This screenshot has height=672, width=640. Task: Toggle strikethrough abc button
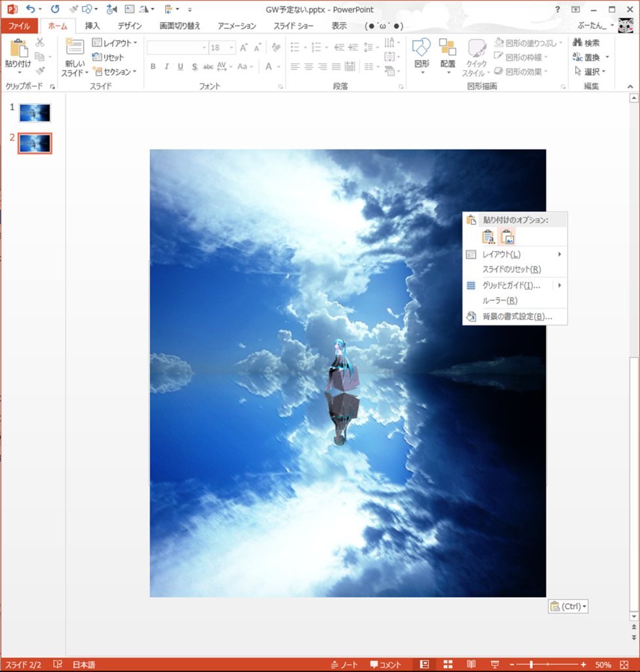point(208,66)
